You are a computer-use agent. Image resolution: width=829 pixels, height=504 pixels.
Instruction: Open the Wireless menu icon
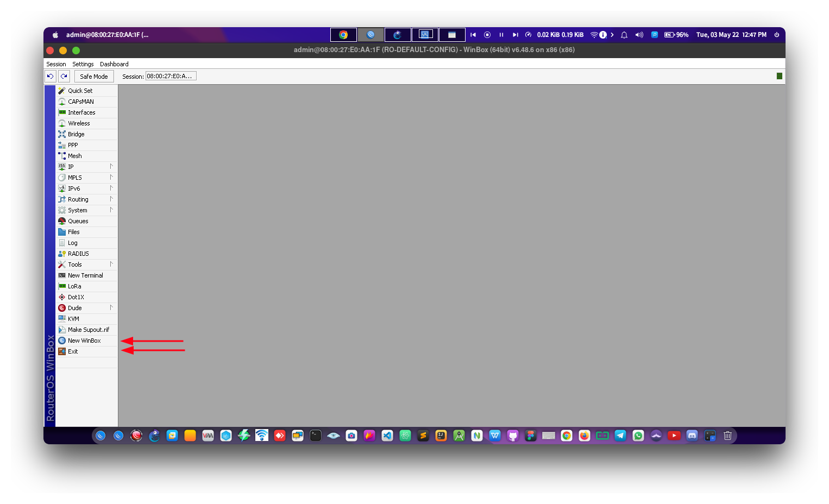(62, 123)
